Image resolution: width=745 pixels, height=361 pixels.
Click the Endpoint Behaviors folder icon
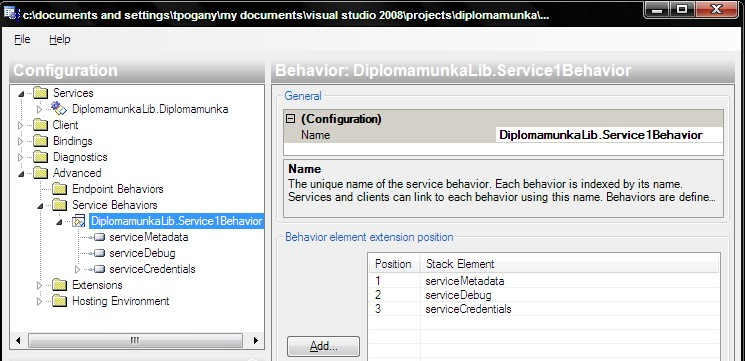(59, 189)
